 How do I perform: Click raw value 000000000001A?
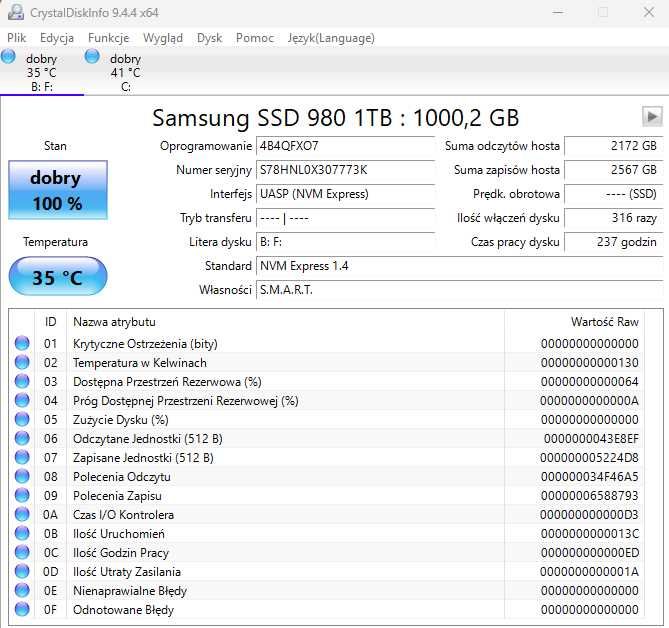click(589, 572)
